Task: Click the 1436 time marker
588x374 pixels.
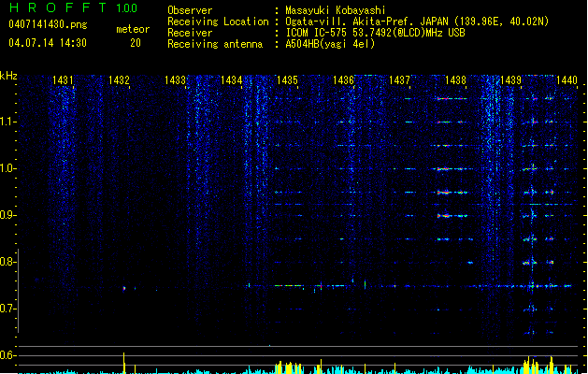Action: tap(343, 80)
